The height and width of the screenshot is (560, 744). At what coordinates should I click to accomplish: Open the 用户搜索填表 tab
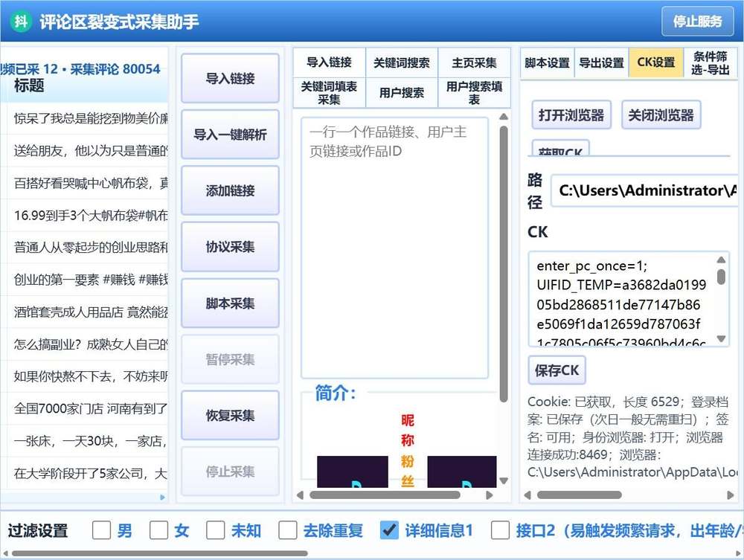(x=474, y=93)
